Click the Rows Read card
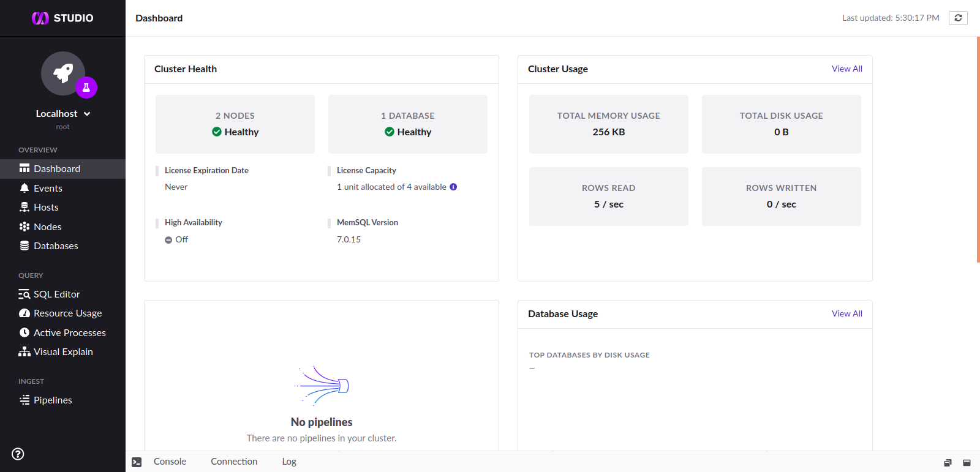The height and width of the screenshot is (472, 980). 609,197
